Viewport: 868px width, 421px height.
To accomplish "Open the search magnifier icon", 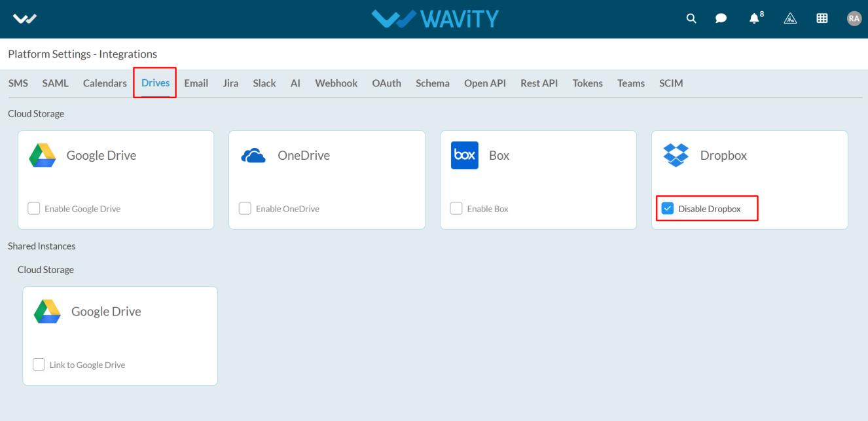I will tap(691, 18).
